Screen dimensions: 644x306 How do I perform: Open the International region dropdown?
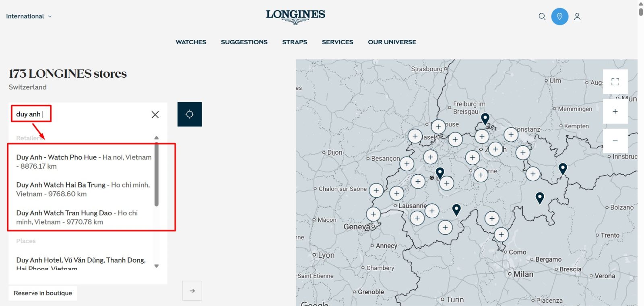tap(29, 17)
